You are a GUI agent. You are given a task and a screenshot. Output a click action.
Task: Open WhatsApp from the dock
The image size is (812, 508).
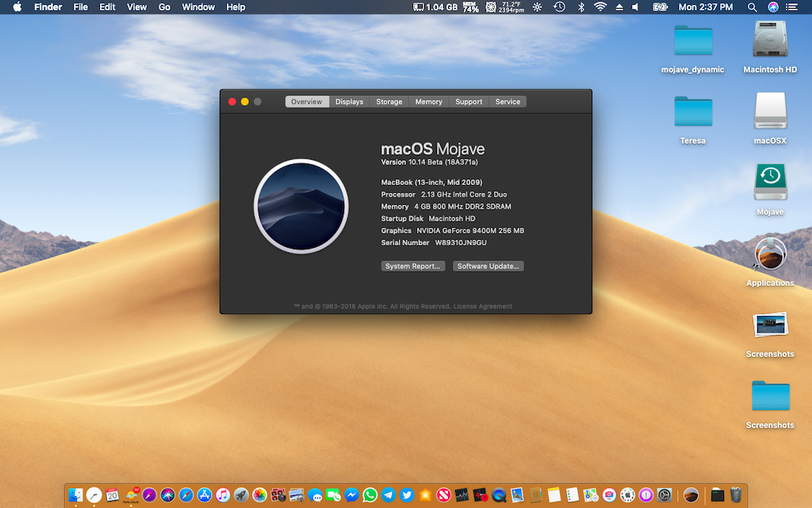coord(370,495)
